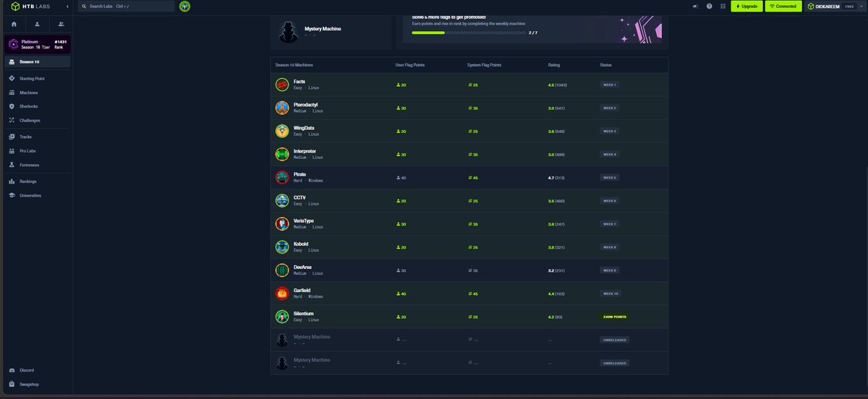Select Season 10 in the sidebar
This screenshot has height=399, width=868.
(37, 61)
